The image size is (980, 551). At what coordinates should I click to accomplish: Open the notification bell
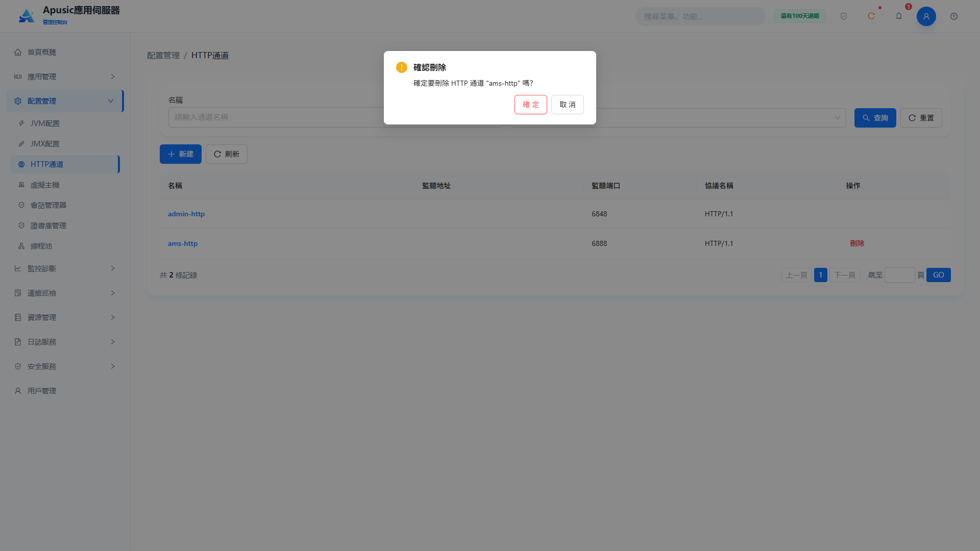899,16
